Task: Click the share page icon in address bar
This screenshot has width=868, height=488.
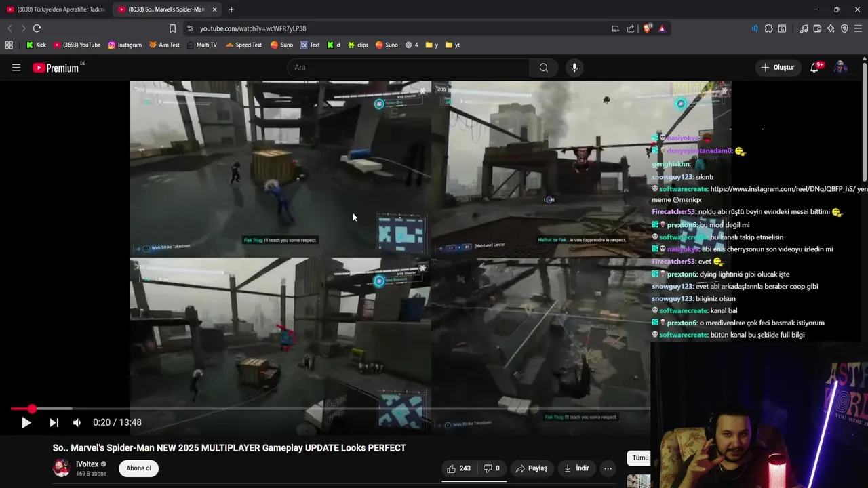Action: coord(631,28)
